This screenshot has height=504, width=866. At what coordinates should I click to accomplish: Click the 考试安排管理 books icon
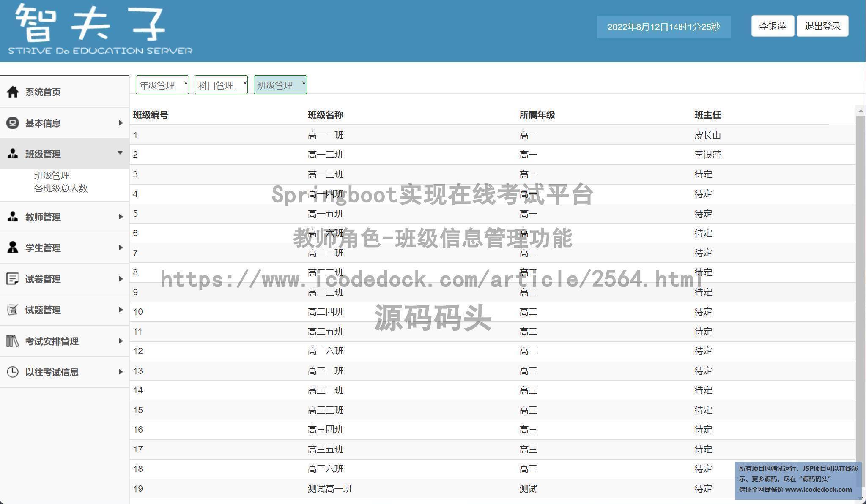tap(13, 341)
